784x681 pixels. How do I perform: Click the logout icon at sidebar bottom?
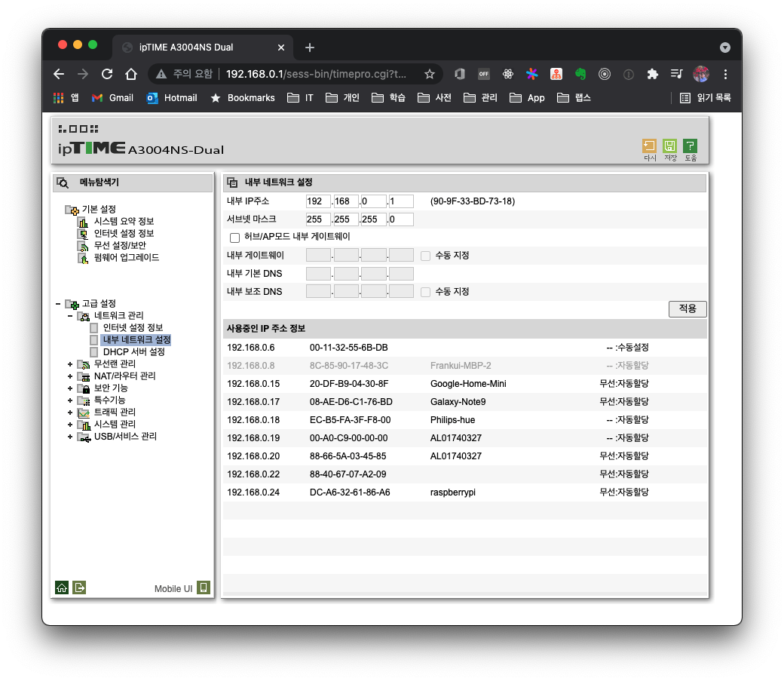point(79,587)
